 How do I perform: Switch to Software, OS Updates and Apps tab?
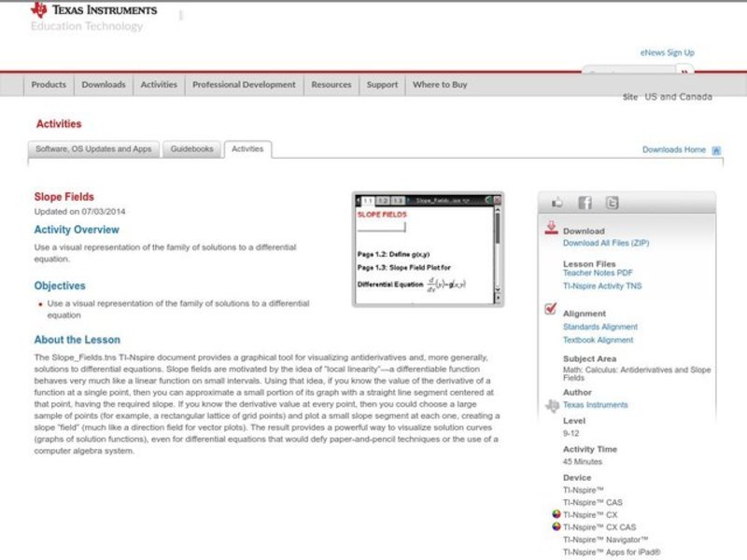click(x=93, y=149)
